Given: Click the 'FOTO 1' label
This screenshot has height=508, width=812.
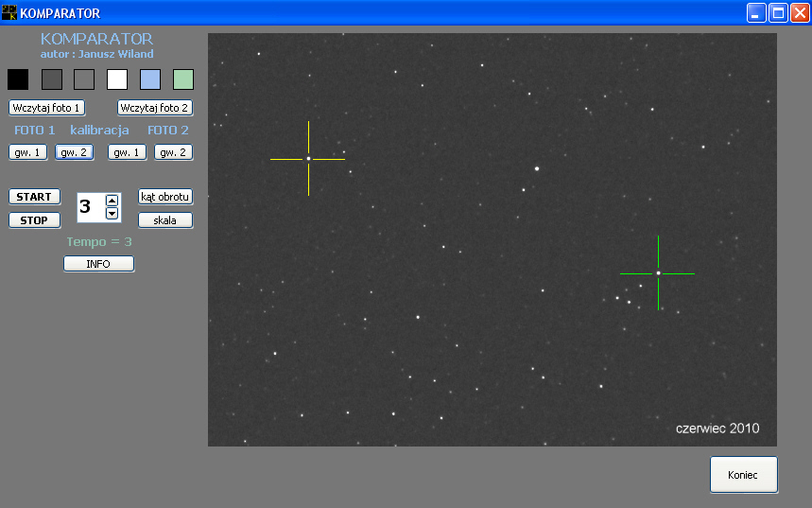Looking at the screenshot, I should [35, 131].
